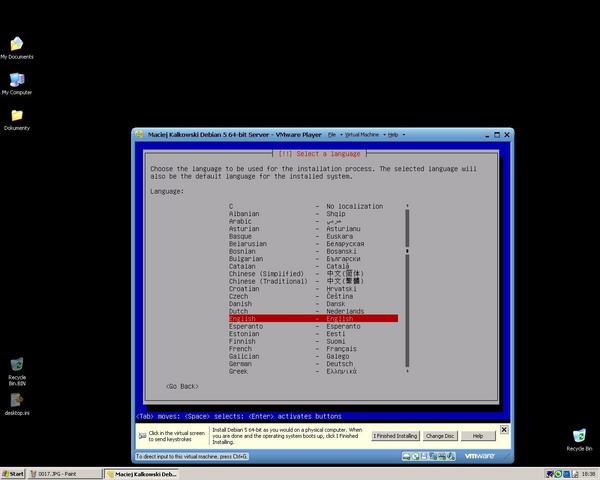Select Catalan in the language list
This screenshot has width=600, height=480.
pos(313,266)
